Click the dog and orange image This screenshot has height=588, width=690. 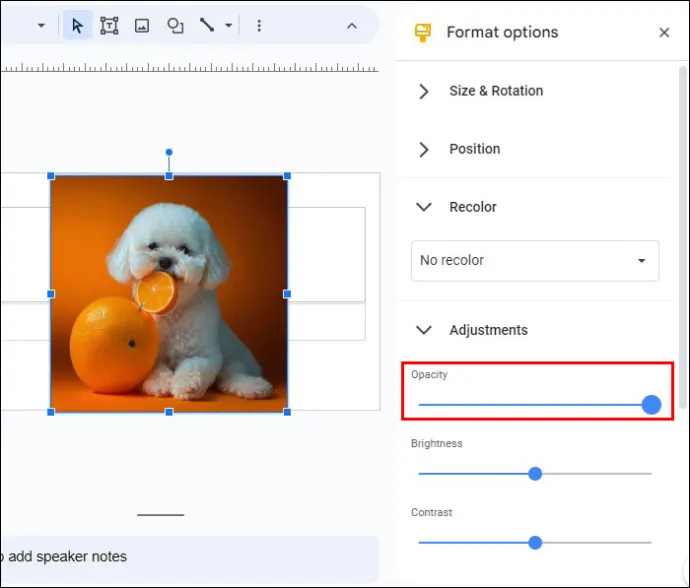169,294
